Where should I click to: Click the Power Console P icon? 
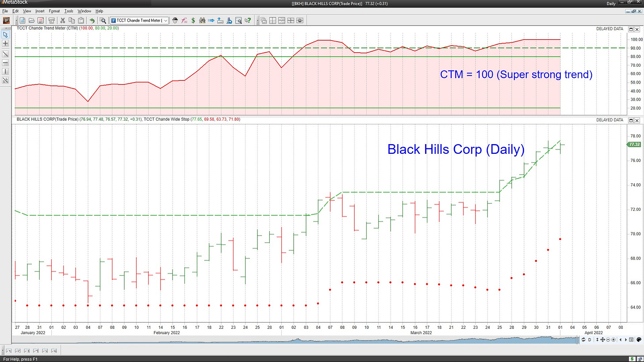coord(7,20)
